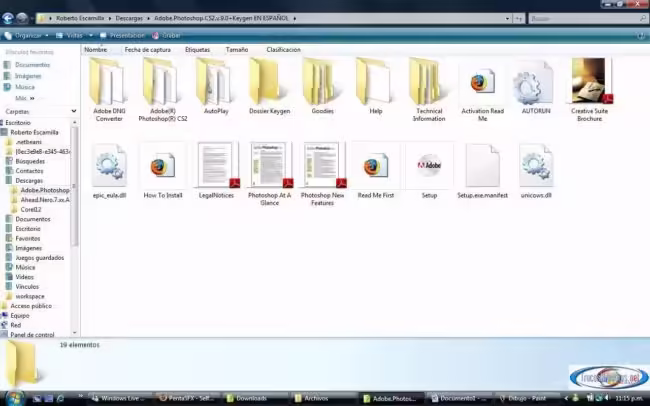
Task: Select the unicows.dll file
Action: (536, 171)
